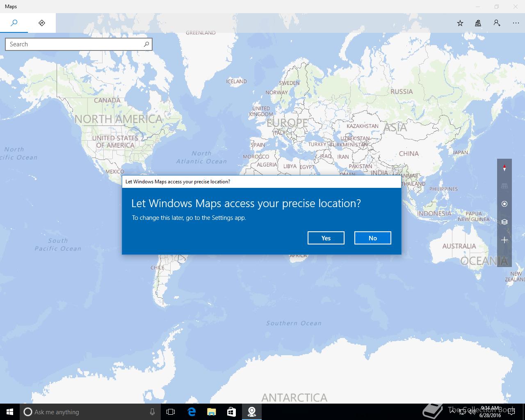The height and width of the screenshot is (420, 525).
Task: Open the Windows Start menu
Action: (10, 412)
